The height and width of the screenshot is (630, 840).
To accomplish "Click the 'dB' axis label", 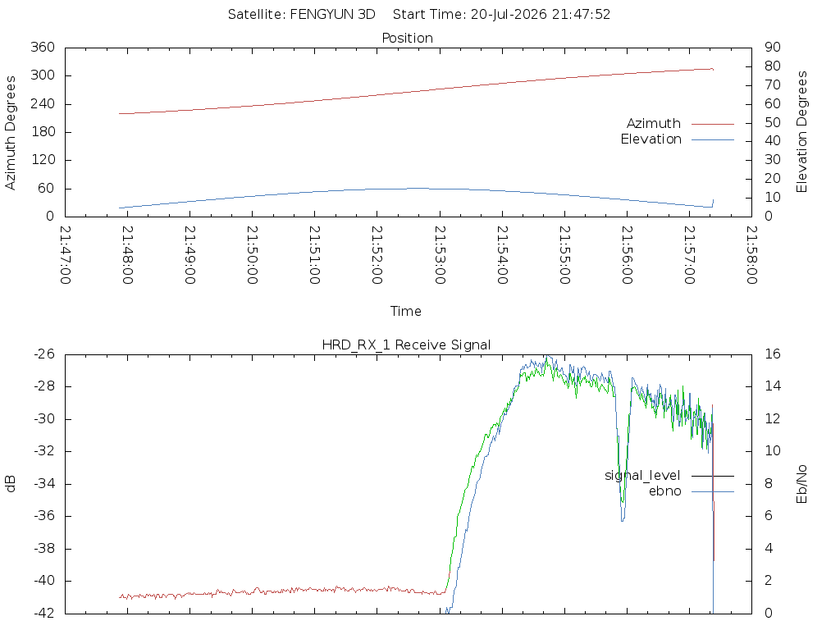I will [10, 484].
